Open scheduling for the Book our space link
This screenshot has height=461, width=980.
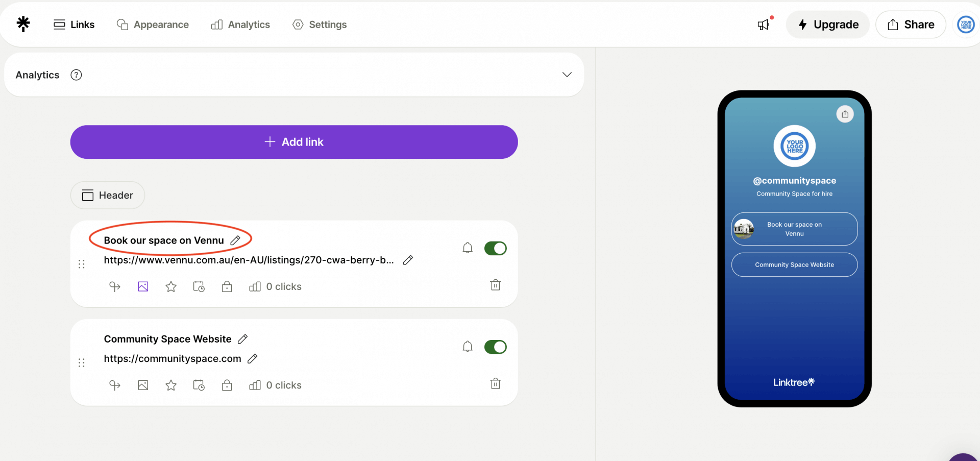(199, 286)
